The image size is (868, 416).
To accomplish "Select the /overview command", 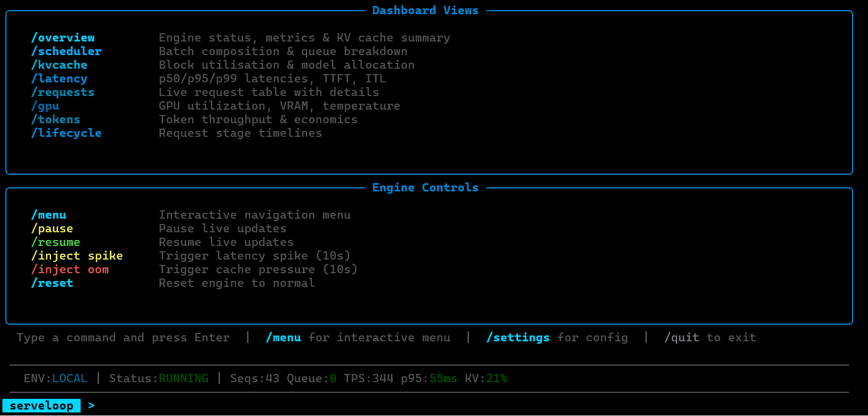I will [63, 38].
